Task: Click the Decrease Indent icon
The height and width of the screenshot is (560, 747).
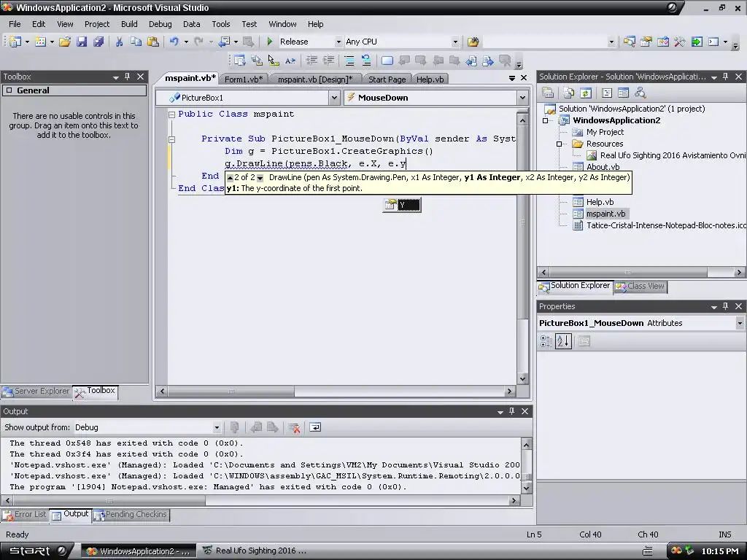Action: click(x=311, y=61)
